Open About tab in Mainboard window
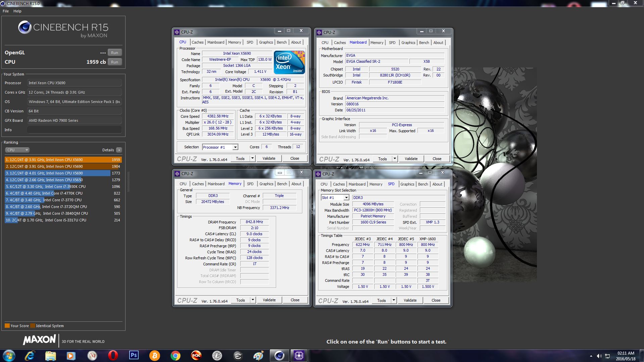This screenshot has width=644, height=362. pyautogui.click(x=438, y=43)
